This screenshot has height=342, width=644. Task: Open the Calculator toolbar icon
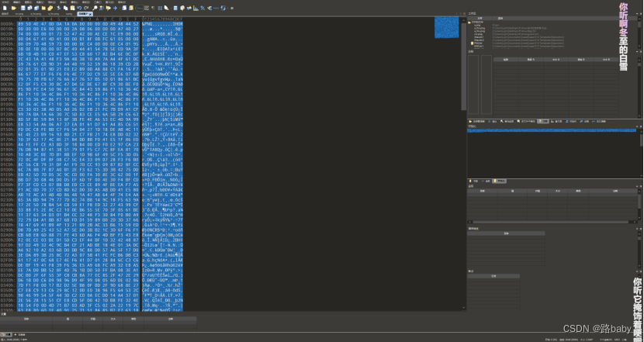tap(175, 8)
